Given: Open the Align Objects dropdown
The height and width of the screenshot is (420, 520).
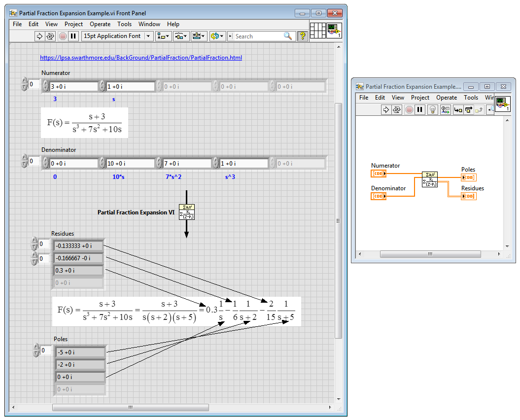Looking at the screenshot, I should (163, 36).
